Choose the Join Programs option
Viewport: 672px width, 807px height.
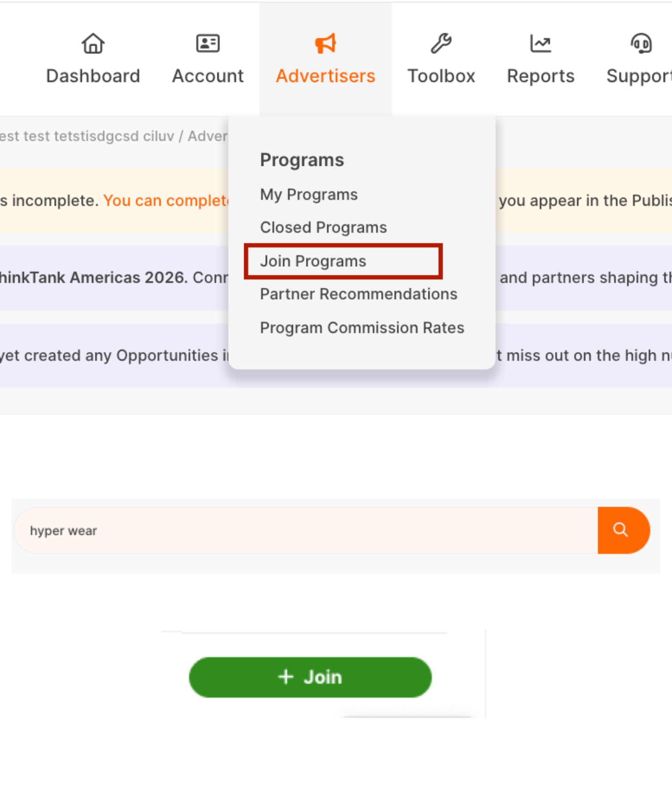[x=313, y=261]
